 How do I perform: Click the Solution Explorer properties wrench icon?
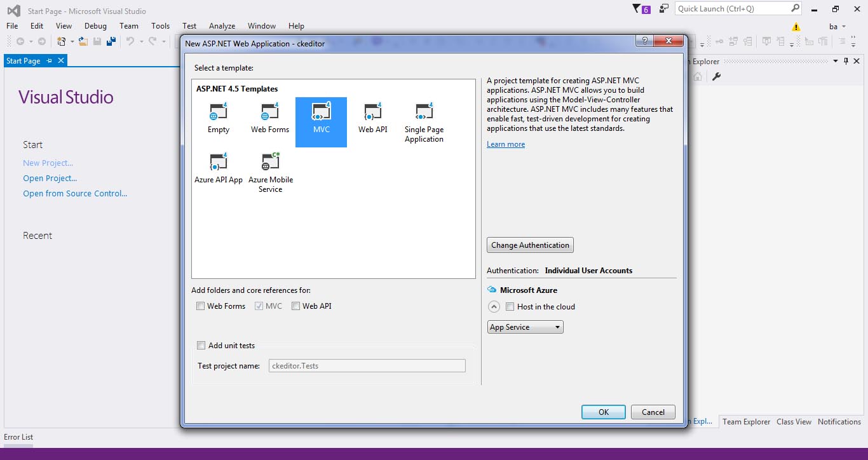716,77
